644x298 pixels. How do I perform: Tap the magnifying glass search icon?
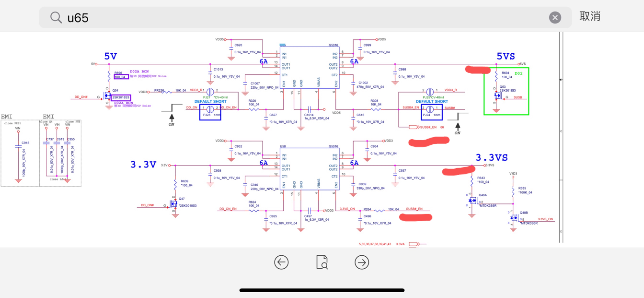[x=56, y=18]
